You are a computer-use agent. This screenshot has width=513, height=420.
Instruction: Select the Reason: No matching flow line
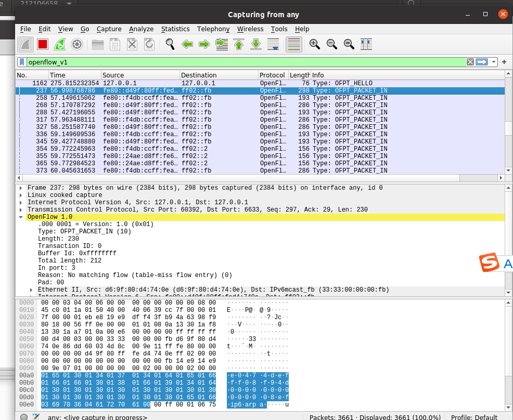pyautogui.click(x=135, y=275)
